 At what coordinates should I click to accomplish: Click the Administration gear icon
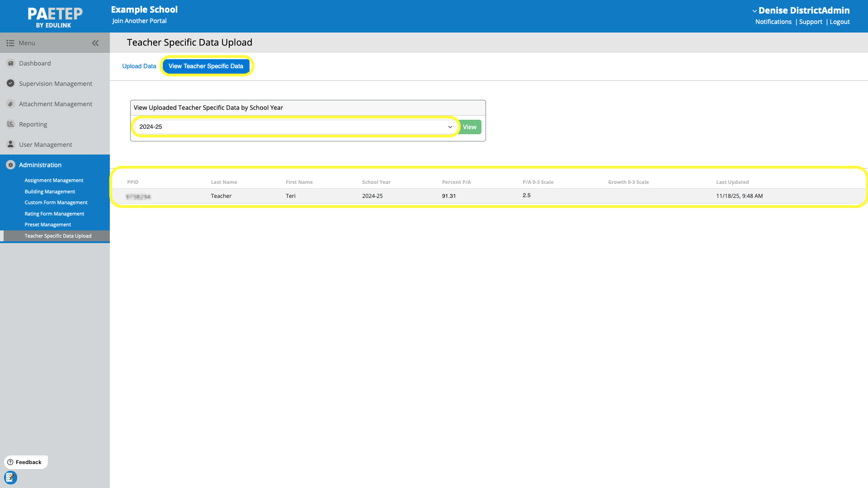click(x=10, y=165)
